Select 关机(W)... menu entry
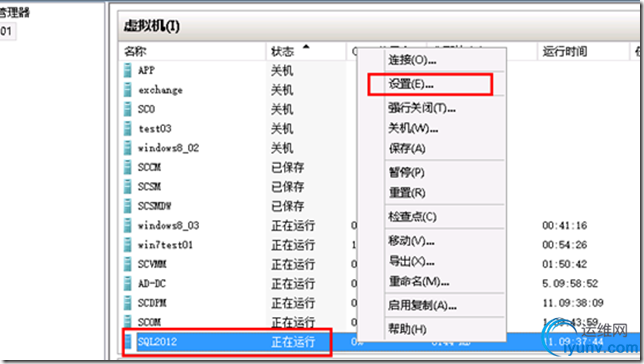The image size is (644, 364). point(413,128)
